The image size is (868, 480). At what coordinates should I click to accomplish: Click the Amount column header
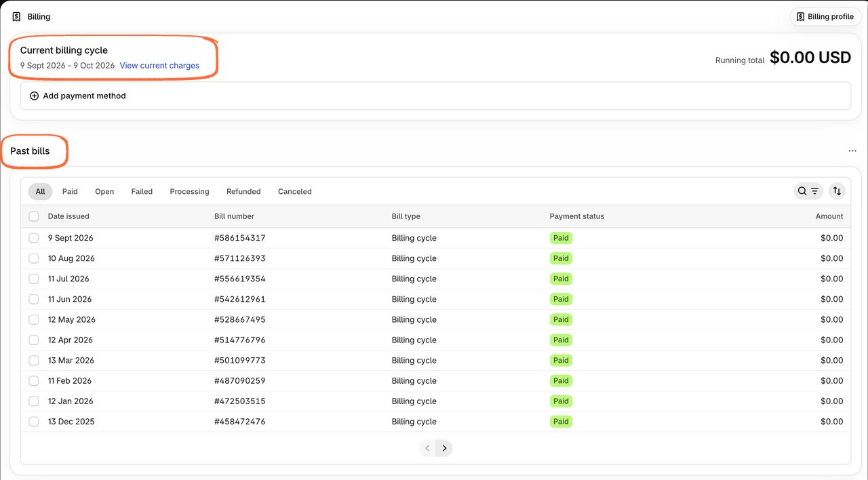coord(829,216)
